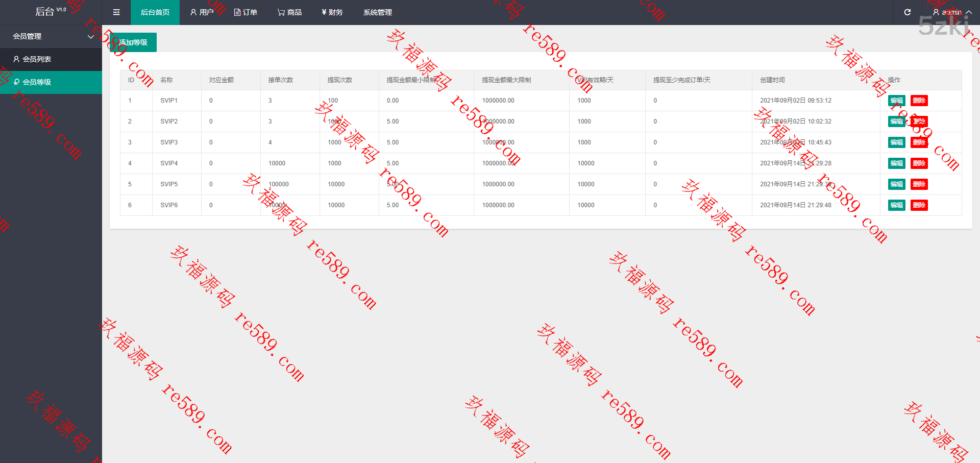Open the 系统管理 menu
The height and width of the screenshot is (463, 980).
point(378,12)
